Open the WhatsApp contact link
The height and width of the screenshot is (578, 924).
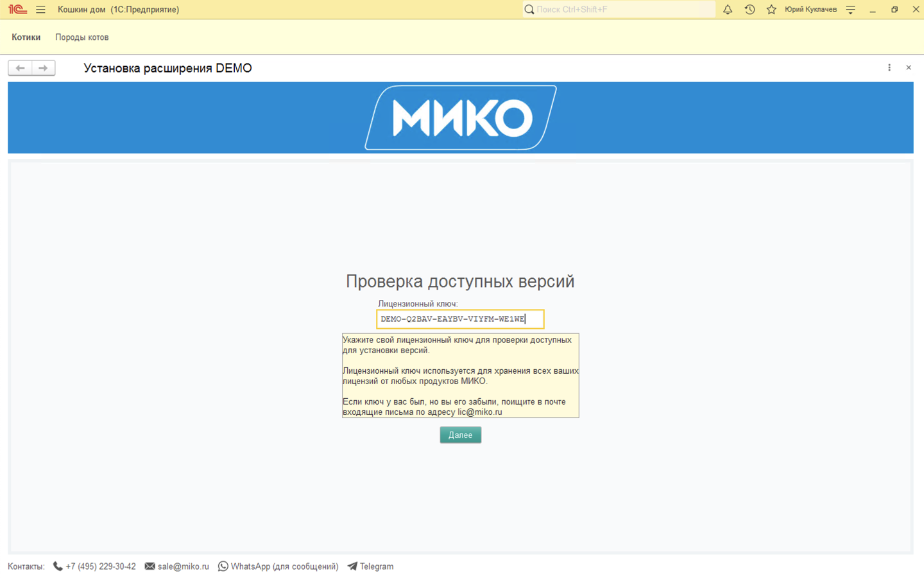click(284, 566)
